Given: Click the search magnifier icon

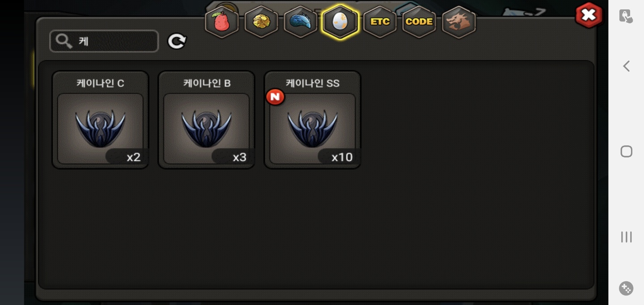Looking at the screenshot, I should (64, 41).
